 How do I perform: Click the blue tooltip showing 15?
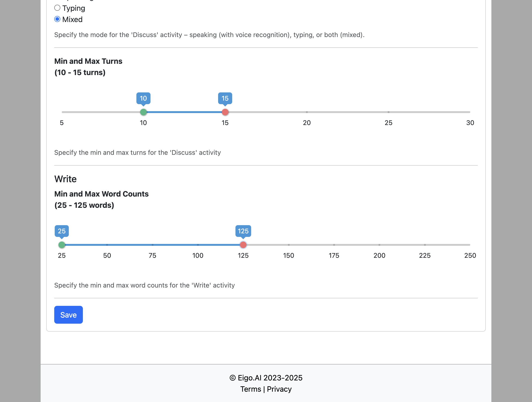[225, 98]
